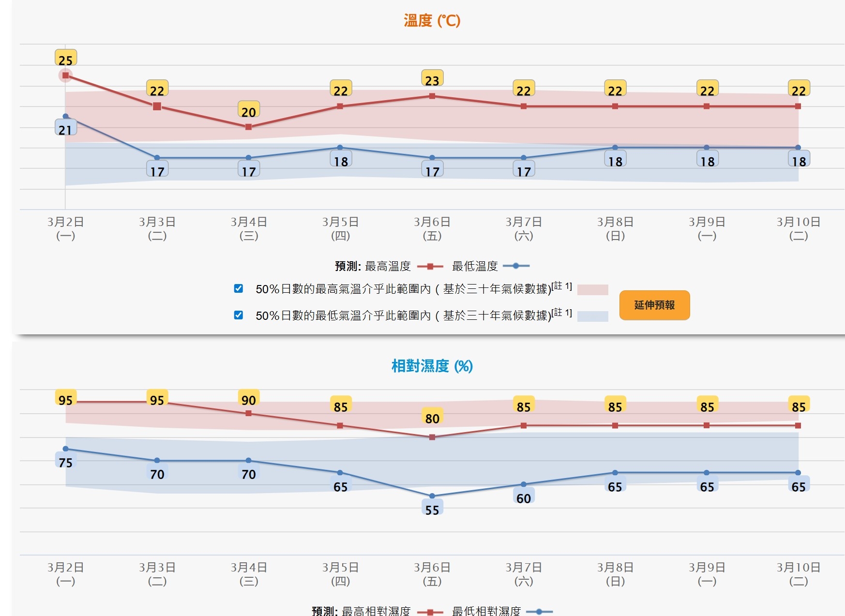Click the 25°C maximum temperature point on 3月2日
845x616 pixels.
65,75
